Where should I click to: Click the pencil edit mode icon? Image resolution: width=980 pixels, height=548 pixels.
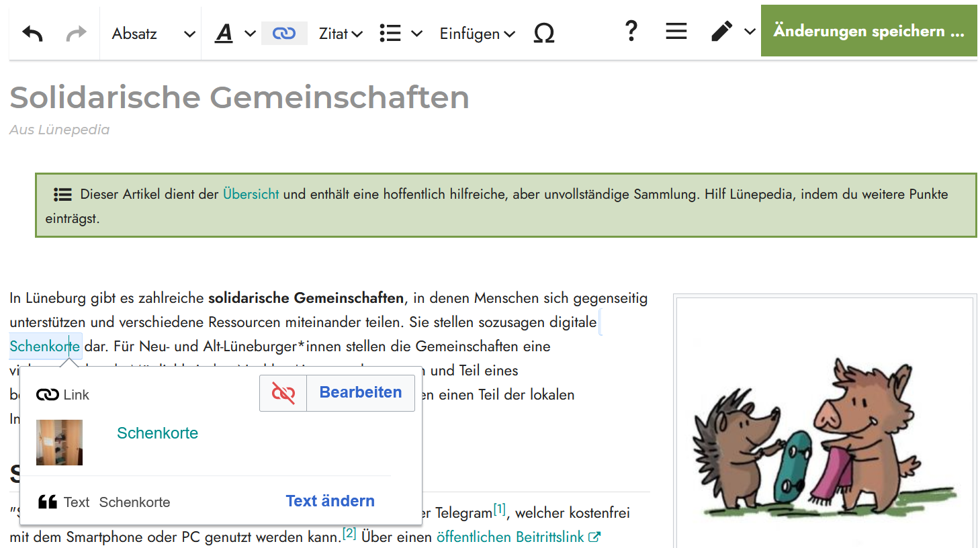(x=721, y=32)
